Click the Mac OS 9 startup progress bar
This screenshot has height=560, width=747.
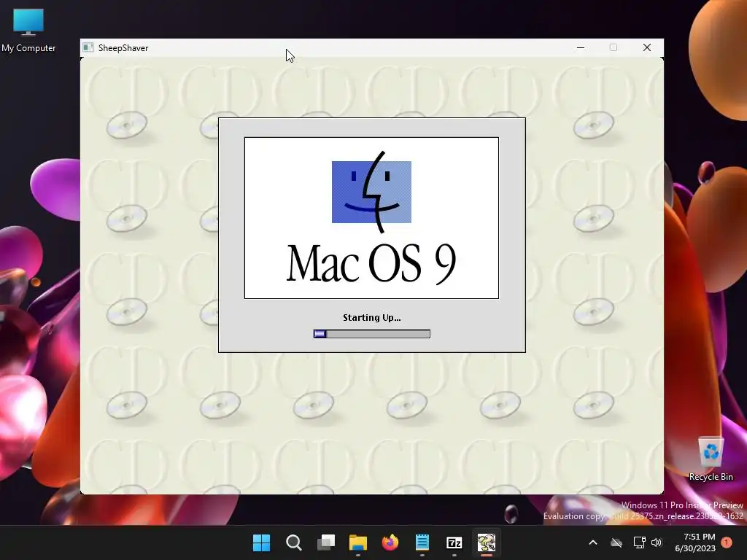371,334
